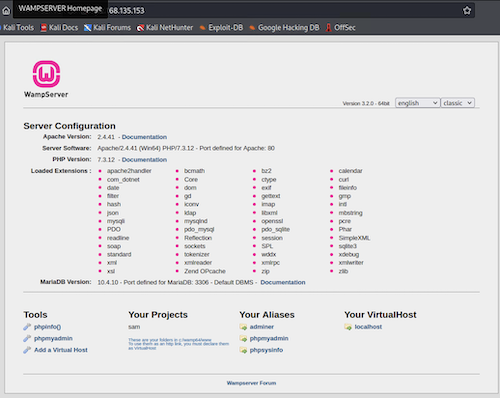Open the Kali NetHunter bookmark
Image resolution: width=500 pixels, height=398 pixels.
coord(165,28)
